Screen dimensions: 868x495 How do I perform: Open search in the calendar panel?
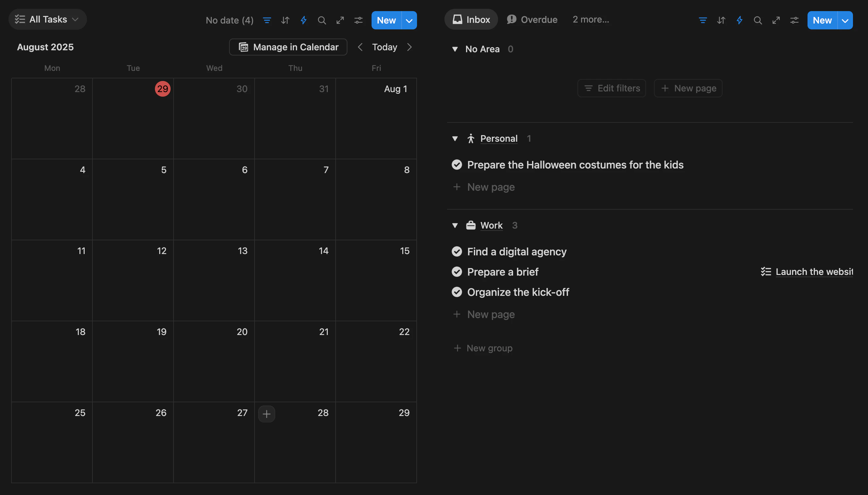pyautogui.click(x=321, y=20)
